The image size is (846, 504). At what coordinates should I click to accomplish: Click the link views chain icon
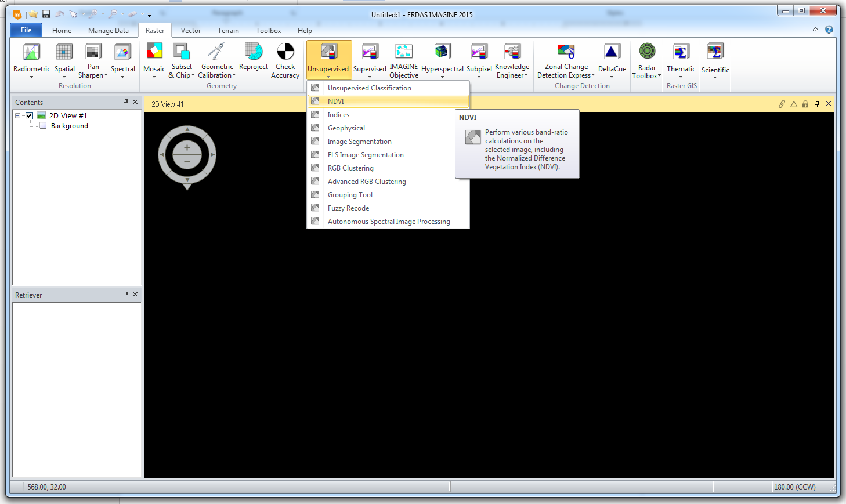(x=782, y=104)
